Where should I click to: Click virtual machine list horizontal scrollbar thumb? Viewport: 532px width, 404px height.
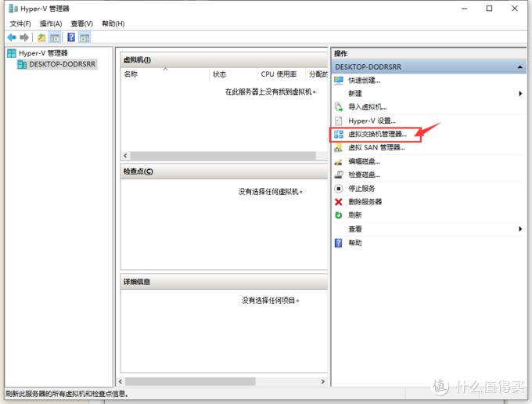pos(223,156)
